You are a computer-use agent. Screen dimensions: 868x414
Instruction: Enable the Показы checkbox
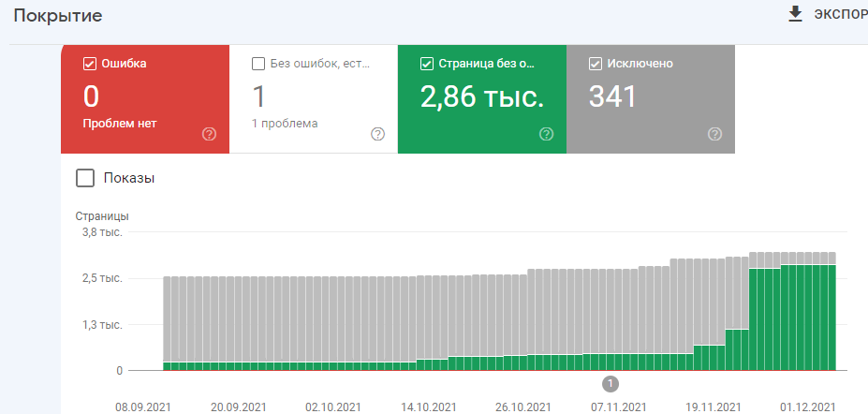(85, 178)
